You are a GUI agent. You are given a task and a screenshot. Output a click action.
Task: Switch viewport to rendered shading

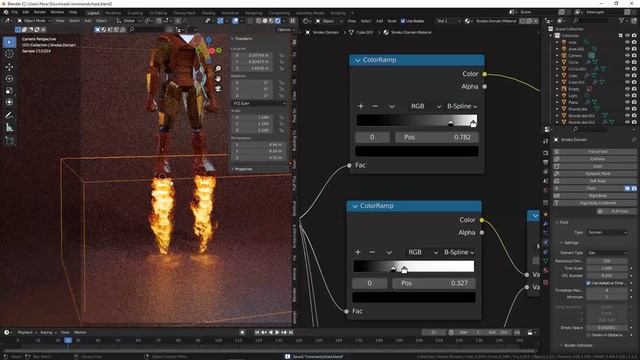point(278,21)
